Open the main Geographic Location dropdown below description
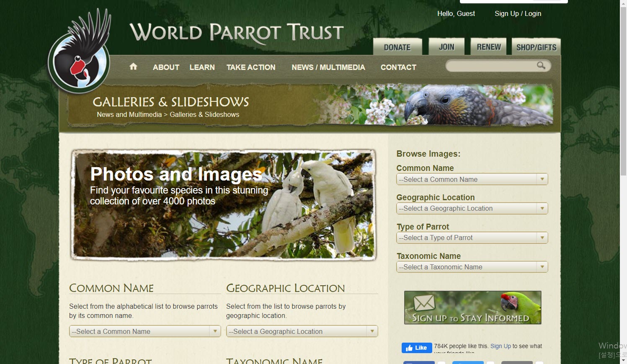 [302, 331]
